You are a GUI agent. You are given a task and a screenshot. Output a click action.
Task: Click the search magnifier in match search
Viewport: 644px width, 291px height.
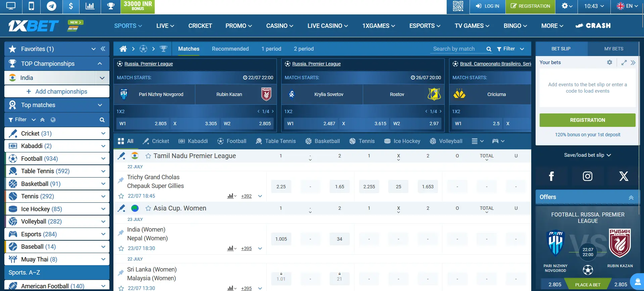(x=489, y=49)
